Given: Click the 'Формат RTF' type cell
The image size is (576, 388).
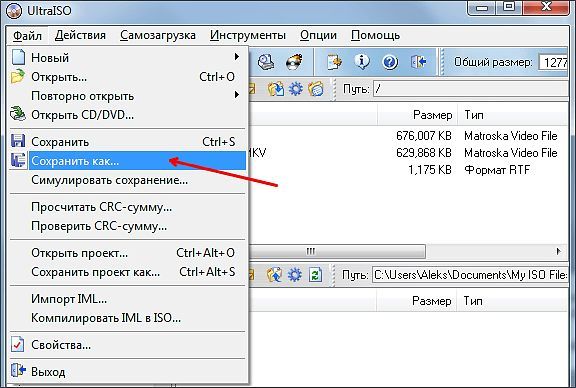Looking at the screenshot, I should [497, 170].
